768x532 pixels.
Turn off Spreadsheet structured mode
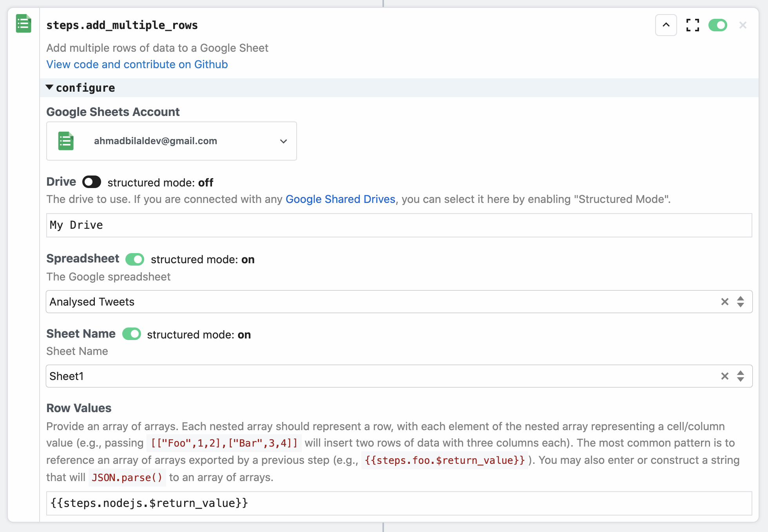(x=135, y=259)
